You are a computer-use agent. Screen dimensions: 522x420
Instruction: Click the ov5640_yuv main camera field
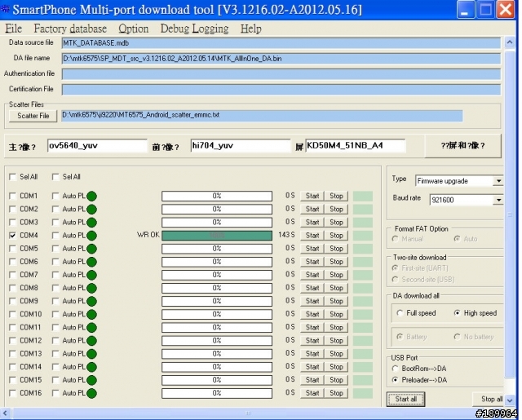tap(97, 146)
